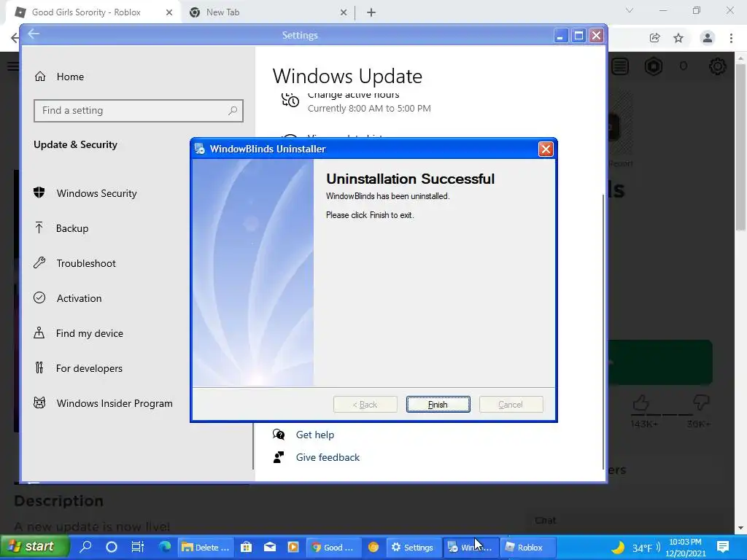
Task: Go back with the Settings back arrow
Action: pyautogui.click(x=34, y=34)
